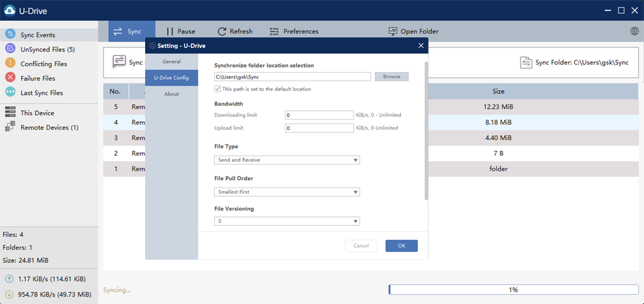Click the Upload limit field
Screen dimensions: 644x304
point(320,128)
